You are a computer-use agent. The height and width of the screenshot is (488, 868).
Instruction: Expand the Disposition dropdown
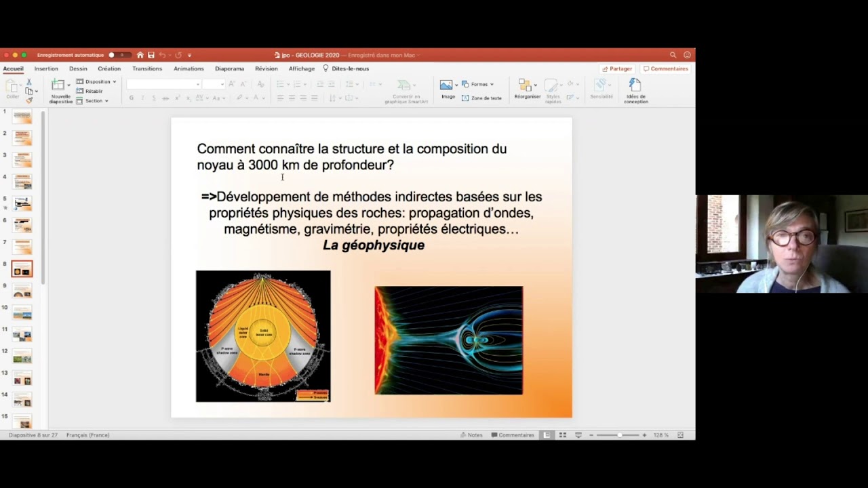click(x=96, y=82)
